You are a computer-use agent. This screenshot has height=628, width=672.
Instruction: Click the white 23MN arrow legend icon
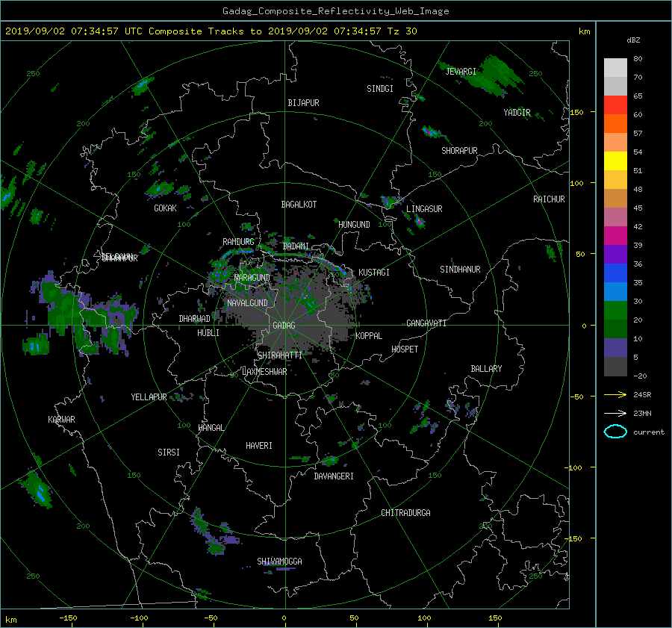(615, 413)
